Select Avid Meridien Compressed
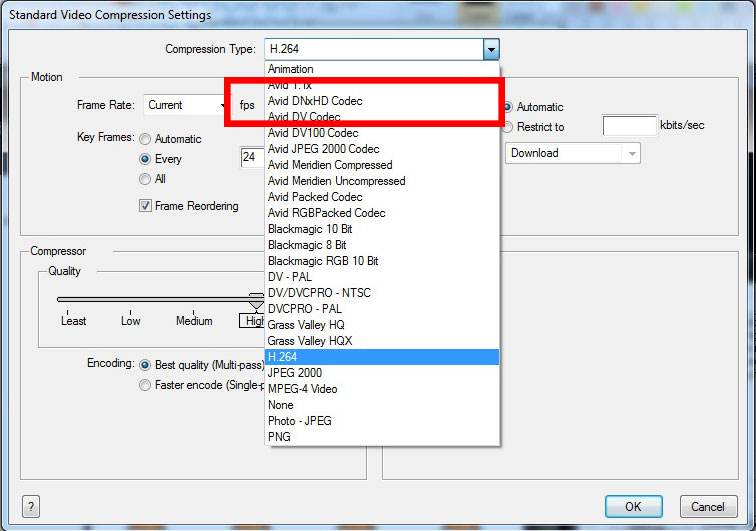756x531 pixels. (382, 165)
